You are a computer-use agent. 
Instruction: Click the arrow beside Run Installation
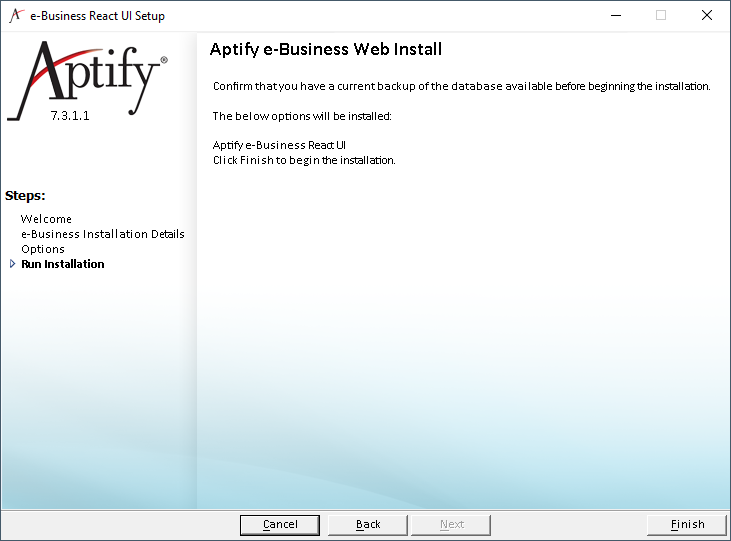13,264
